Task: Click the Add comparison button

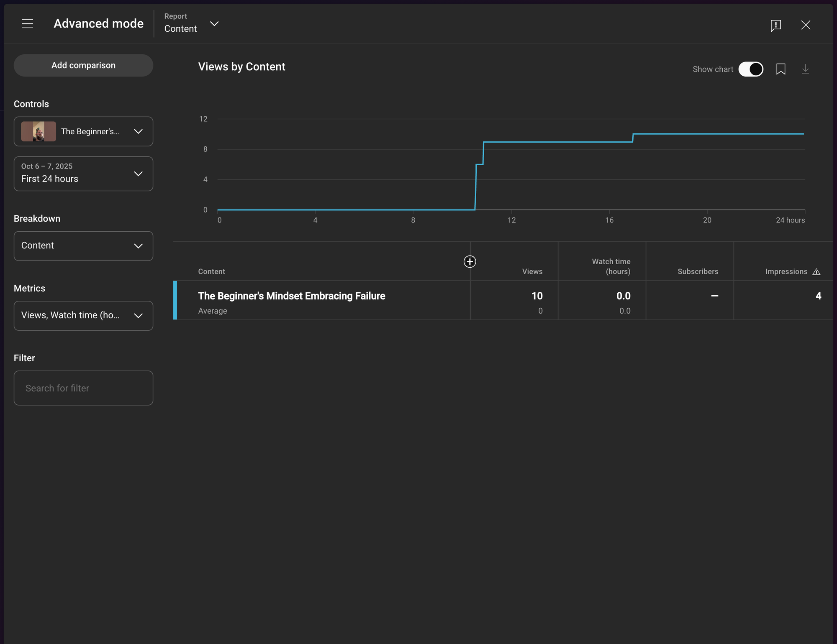Action: click(x=83, y=65)
